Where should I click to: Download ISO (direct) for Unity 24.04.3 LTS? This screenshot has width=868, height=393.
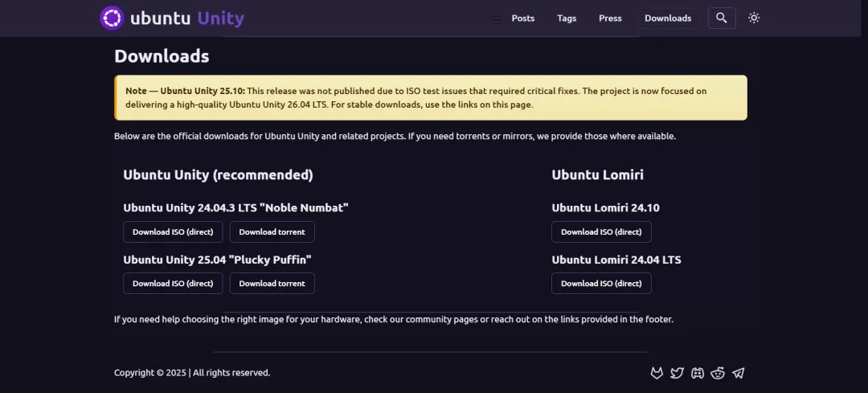coord(173,231)
